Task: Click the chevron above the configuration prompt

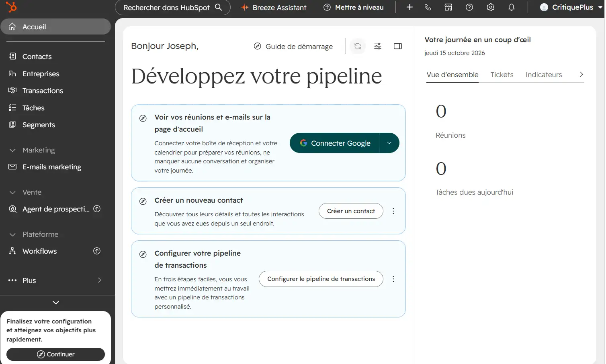Action: tap(56, 303)
